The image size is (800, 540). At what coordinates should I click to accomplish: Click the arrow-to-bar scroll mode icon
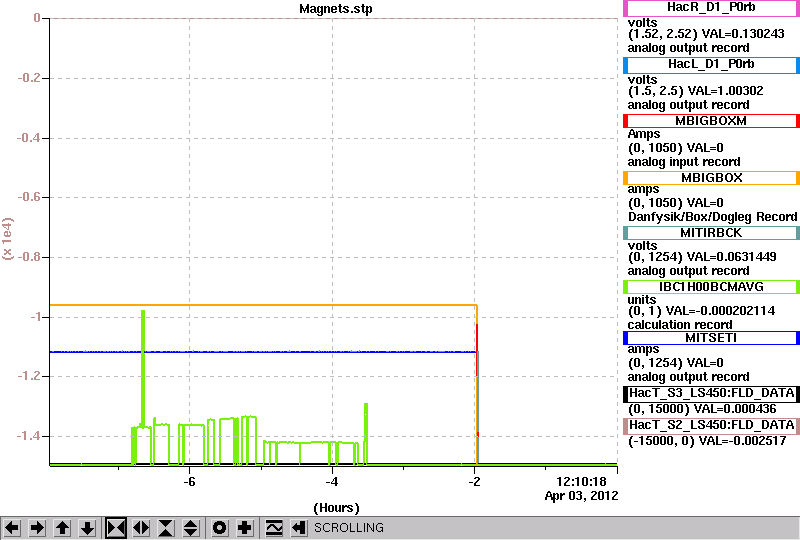tap(299, 528)
